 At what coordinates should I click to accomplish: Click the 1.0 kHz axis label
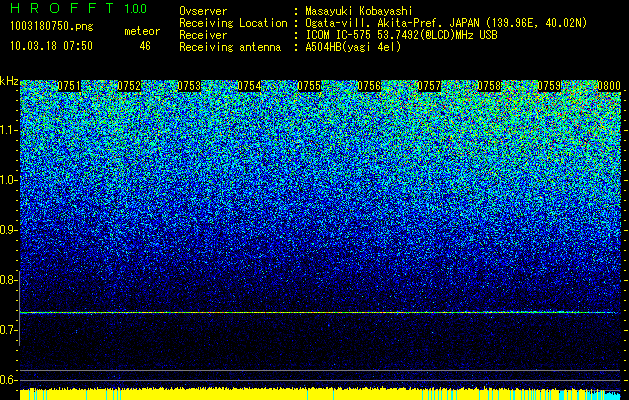tap(8, 180)
